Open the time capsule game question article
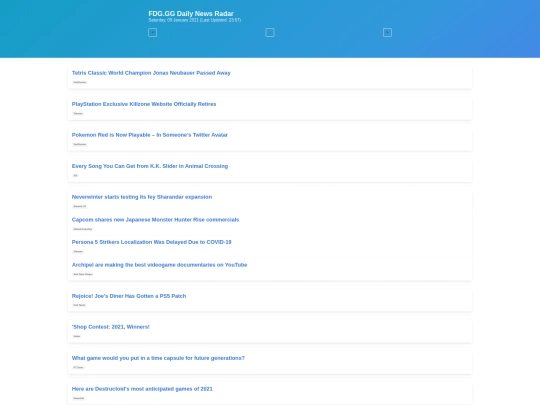The image size is (540, 405). click(x=158, y=358)
